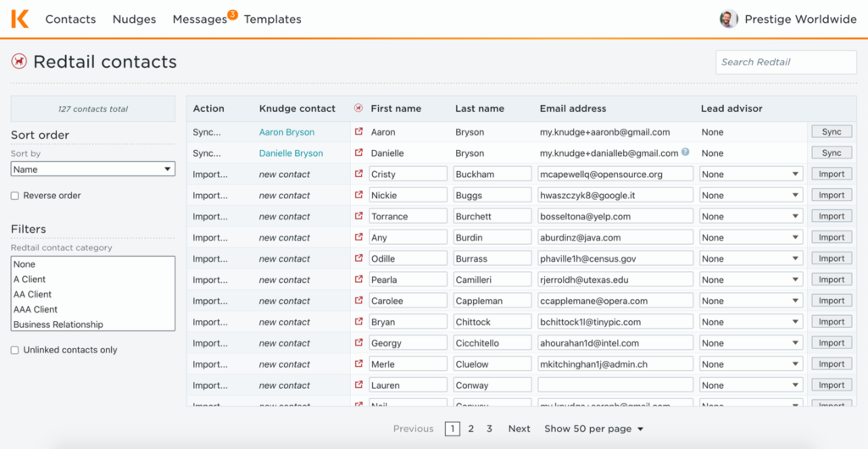The image size is (868, 449).
Task: Click last name field containing Cluelow
Action: pos(492,364)
